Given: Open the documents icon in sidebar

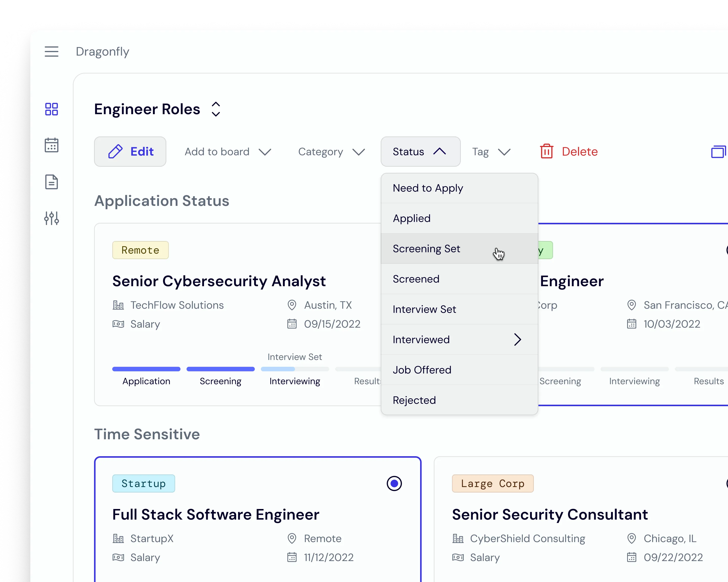Looking at the screenshot, I should [51, 182].
